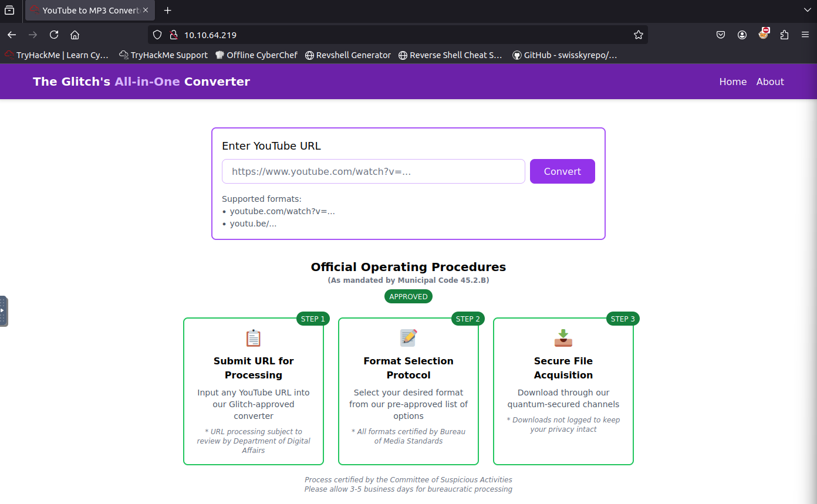
Task: Open a new tab with plus
Action: (168, 11)
